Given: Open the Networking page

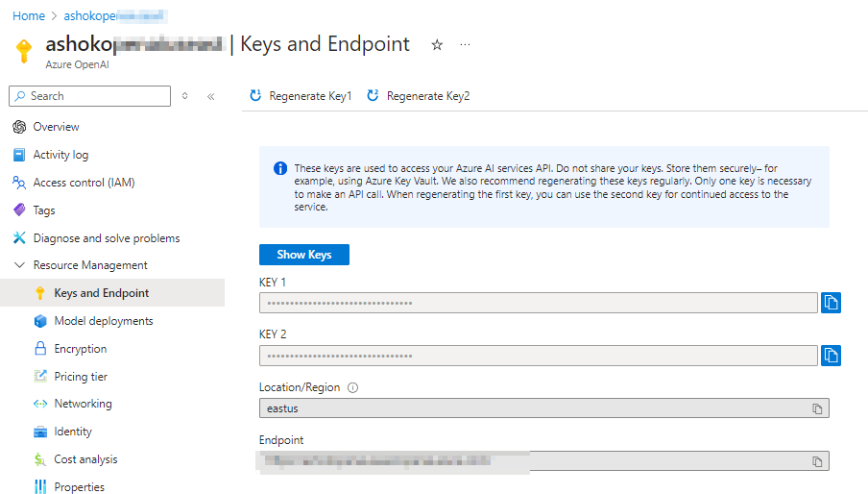Looking at the screenshot, I should [x=83, y=404].
